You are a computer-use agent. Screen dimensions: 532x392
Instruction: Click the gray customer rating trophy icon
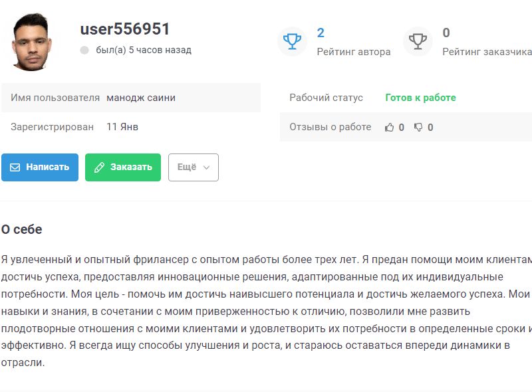tap(418, 41)
